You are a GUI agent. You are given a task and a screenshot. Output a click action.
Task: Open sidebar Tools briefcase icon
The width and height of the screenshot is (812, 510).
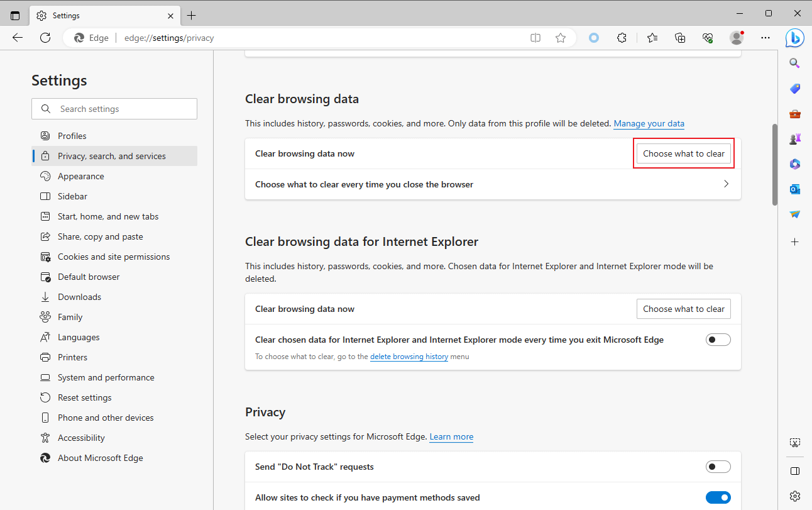(x=795, y=114)
